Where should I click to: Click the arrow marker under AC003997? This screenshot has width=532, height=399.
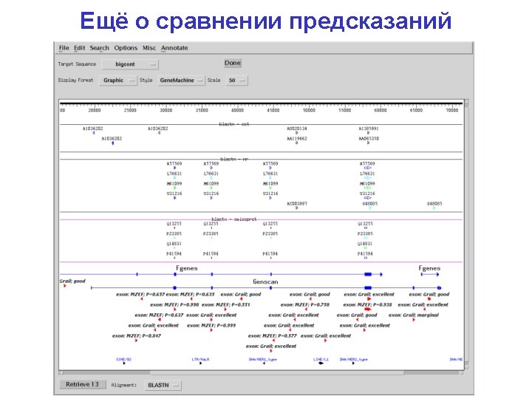point(296,208)
